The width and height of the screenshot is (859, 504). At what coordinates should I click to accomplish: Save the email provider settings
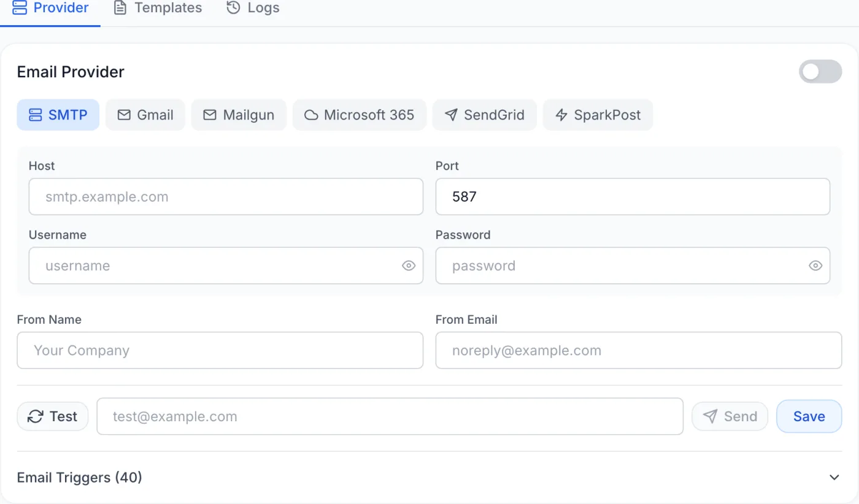point(809,416)
